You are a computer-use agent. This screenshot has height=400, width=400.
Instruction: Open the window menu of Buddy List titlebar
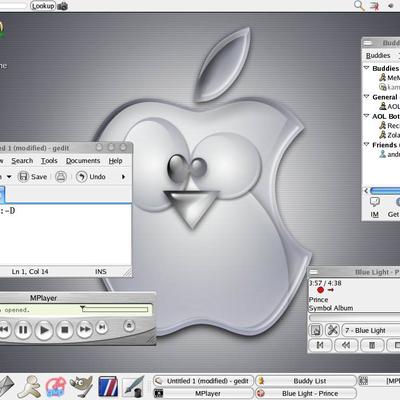tap(367, 43)
